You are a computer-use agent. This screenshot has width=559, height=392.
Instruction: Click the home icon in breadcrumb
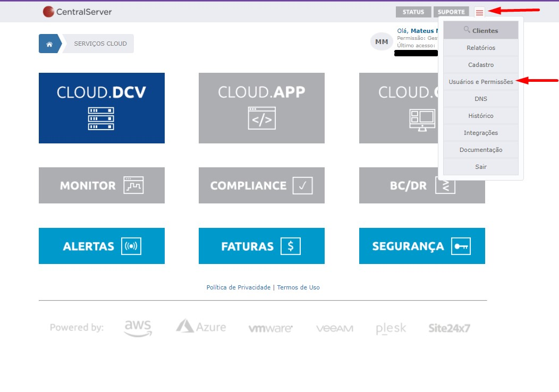(49, 44)
